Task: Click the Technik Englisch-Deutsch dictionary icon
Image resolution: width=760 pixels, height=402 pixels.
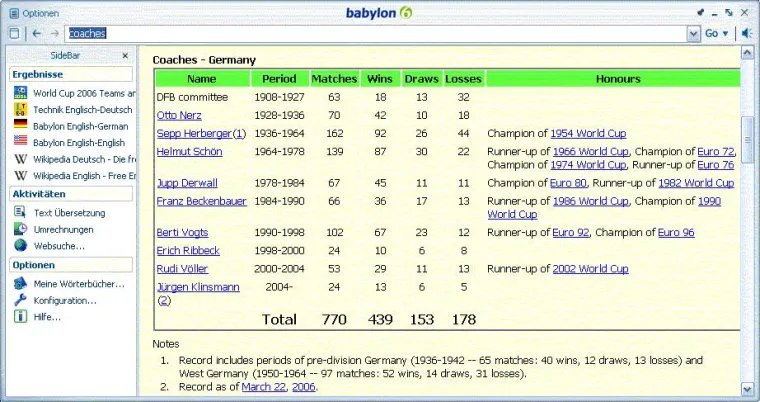Action: coord(20,109)
